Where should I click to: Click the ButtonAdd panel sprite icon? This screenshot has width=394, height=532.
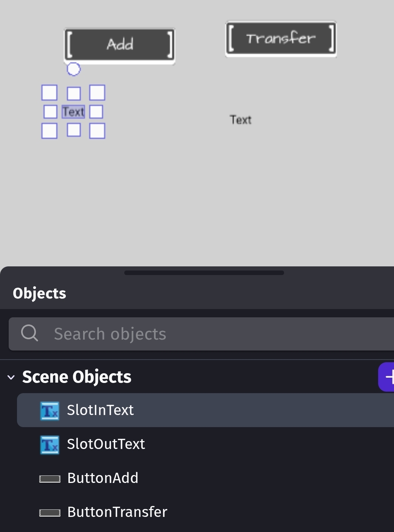pyautogui.click(x=49, y=478)
